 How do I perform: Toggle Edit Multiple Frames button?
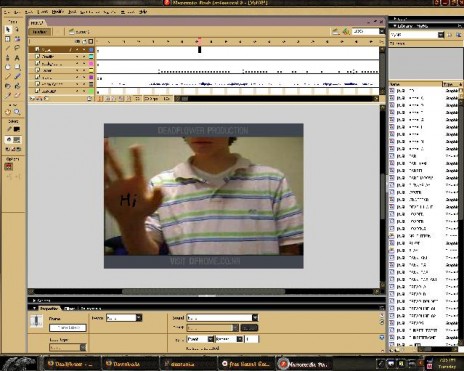coord(122,99)
